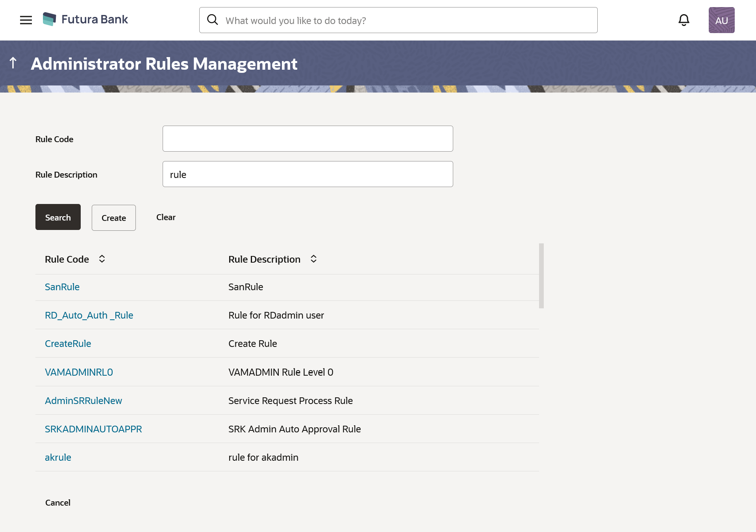Click the Cancel option at bottom
756x532 pixels.
click(57, 502)
